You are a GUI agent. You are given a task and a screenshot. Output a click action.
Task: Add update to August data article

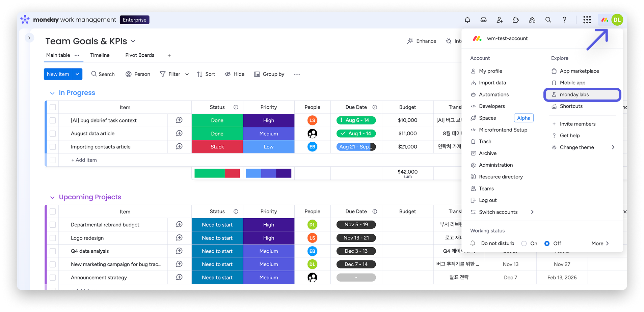pyautogui.click(x=179, y=133)
